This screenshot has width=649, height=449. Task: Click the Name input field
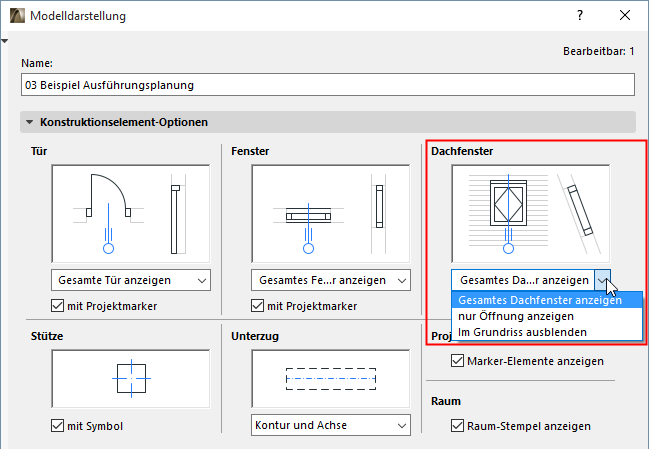coord(328,85)
